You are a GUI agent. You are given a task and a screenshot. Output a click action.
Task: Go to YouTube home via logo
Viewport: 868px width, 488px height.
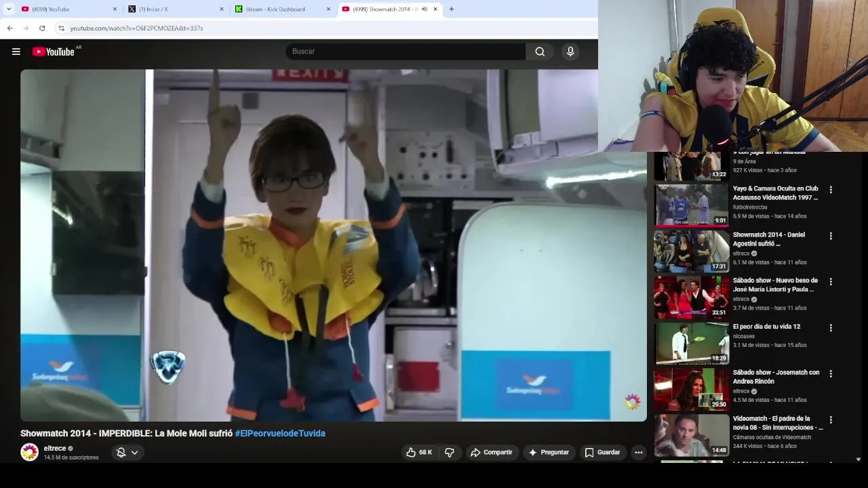[x=54, y=52]
